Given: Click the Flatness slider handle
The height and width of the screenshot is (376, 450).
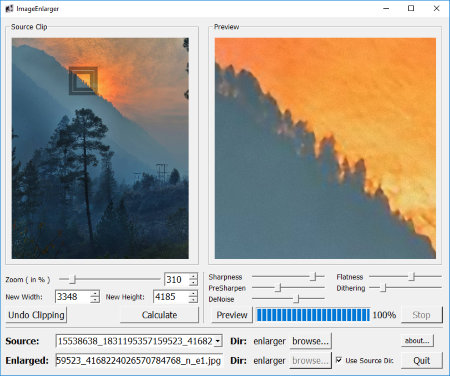Looking at the screenshot, I should click(412, 276).
